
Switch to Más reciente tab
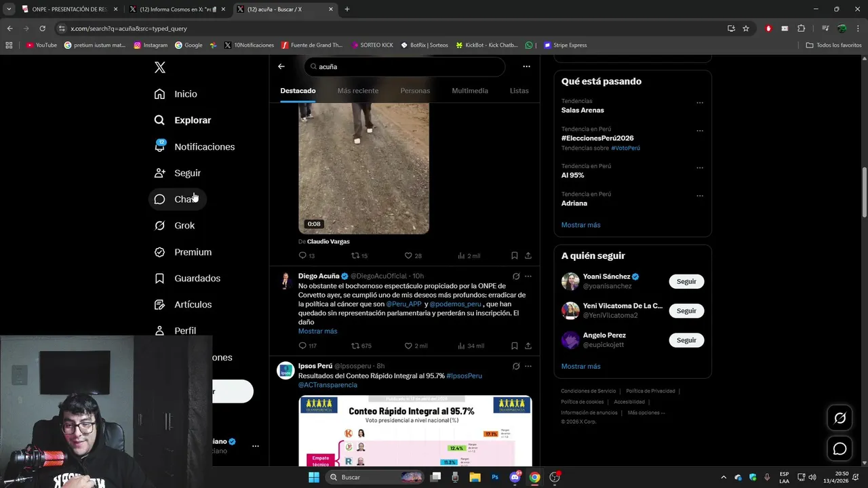coord(358,91)
